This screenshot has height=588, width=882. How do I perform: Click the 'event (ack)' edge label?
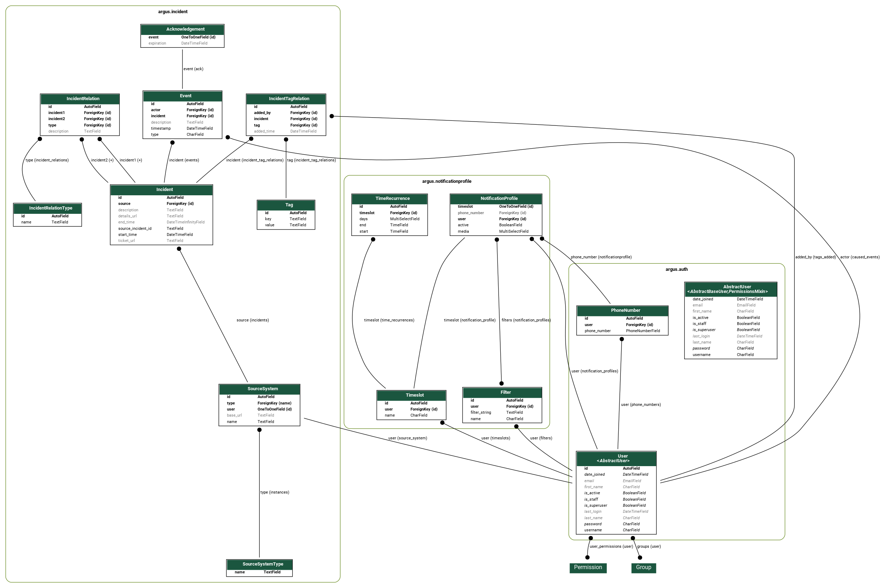(x=194, y=69)
